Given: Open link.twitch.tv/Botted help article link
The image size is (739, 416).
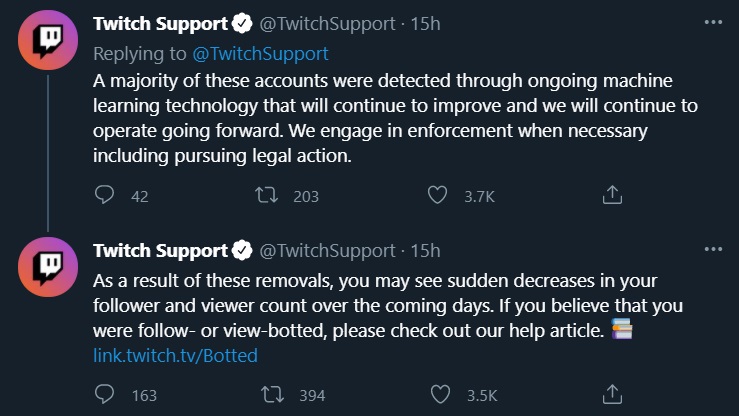Looking at the screenshot, I should 175,355.
